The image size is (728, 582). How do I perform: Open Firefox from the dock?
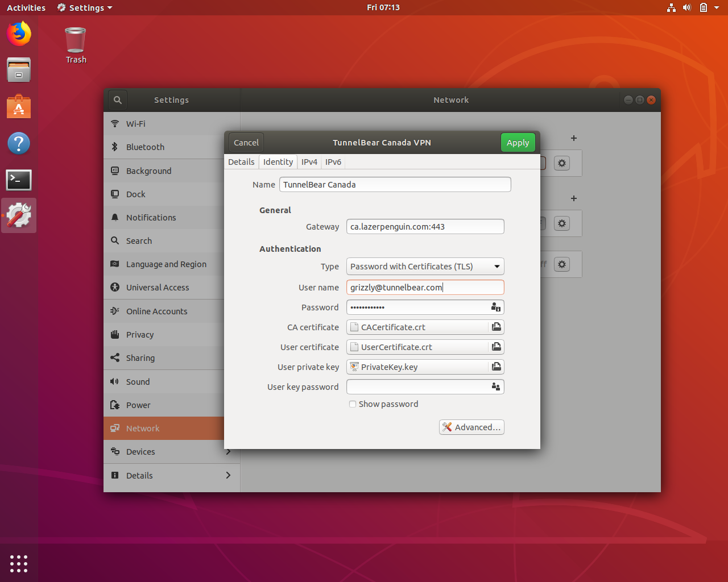coord(19,34)
